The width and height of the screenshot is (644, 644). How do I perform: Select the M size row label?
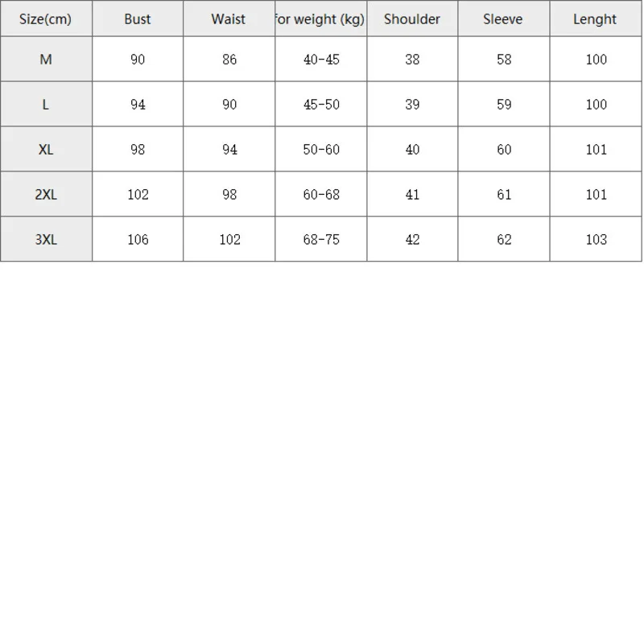46,60
